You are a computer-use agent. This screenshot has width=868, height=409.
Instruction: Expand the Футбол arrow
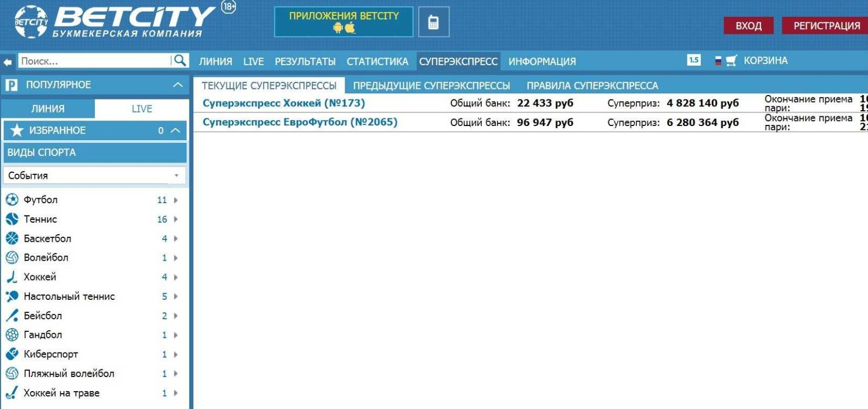[x=176, y=200]
